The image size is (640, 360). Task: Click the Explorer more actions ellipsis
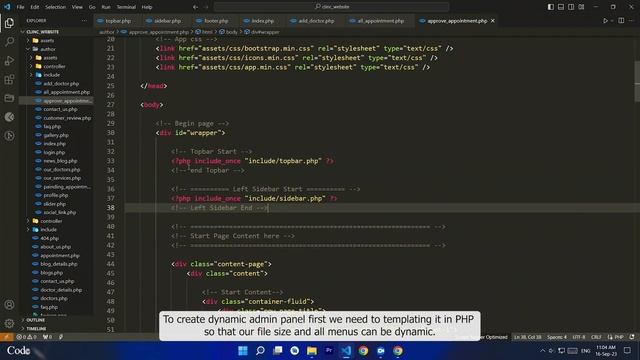[84, 20]
